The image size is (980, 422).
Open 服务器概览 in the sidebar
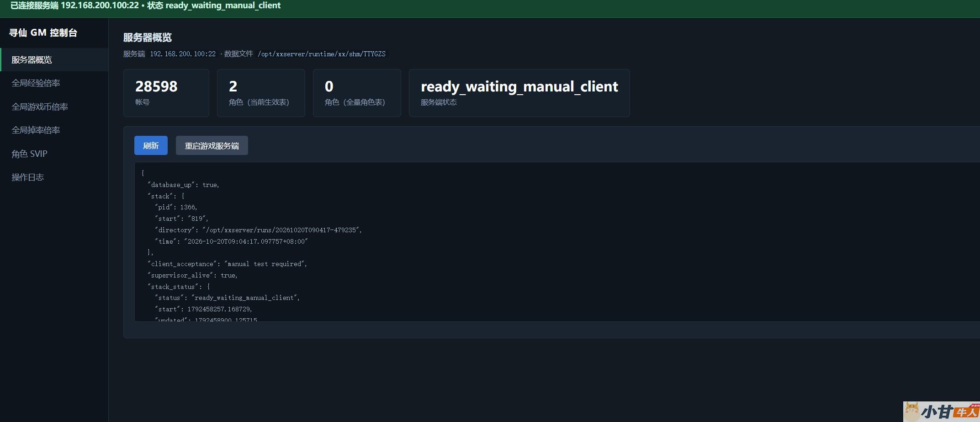(x=54, y=60)
